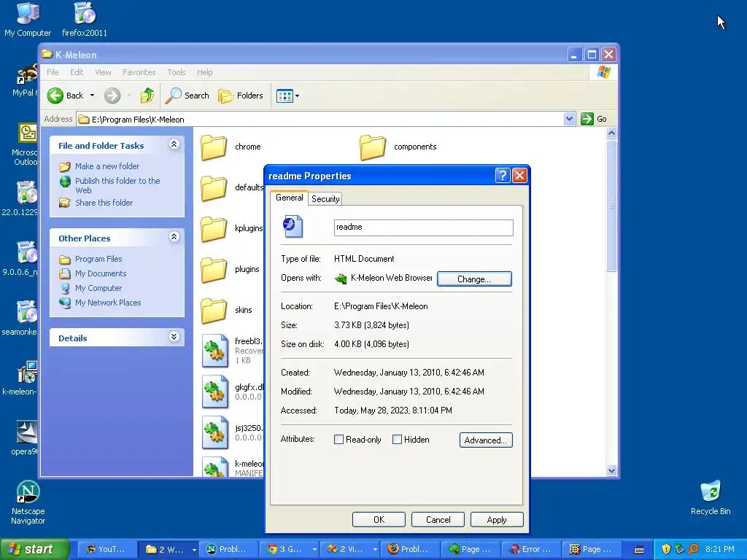Image resolution: width=747 pixels, height=560 pixels.
Task: Open the Favorites menu
Action: click(x=139, y=72)
